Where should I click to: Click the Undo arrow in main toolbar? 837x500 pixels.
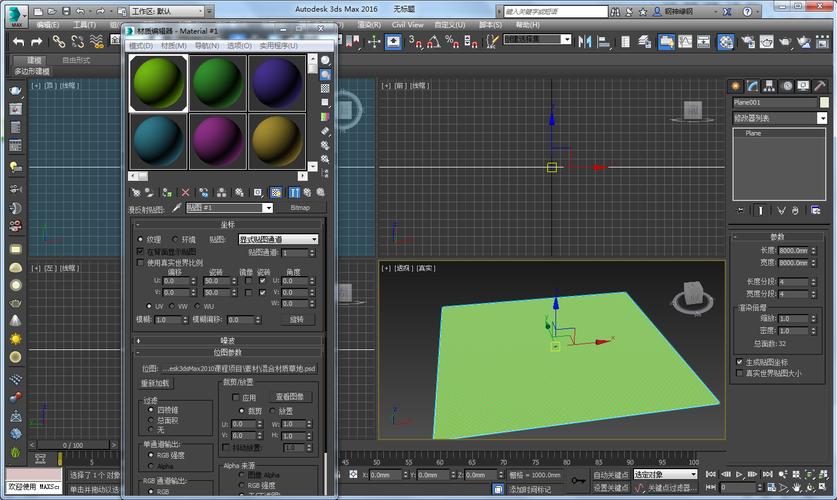pyautogui.click(x=17, y=41)
